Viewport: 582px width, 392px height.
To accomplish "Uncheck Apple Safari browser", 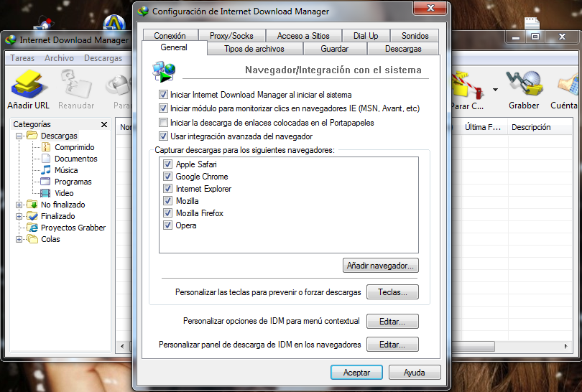I will 167,164.
